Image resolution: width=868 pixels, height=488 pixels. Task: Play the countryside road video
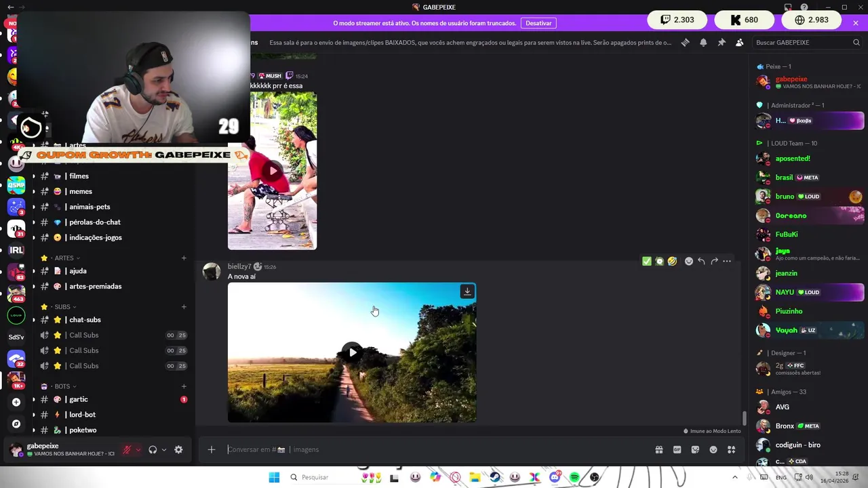pos(352,352)
